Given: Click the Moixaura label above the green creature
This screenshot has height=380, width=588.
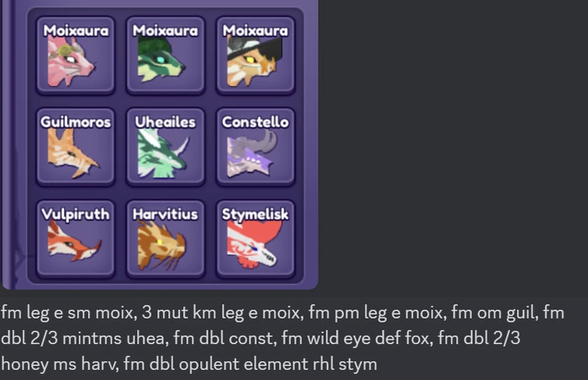Looking at the screenshot, I should (165, 30).
